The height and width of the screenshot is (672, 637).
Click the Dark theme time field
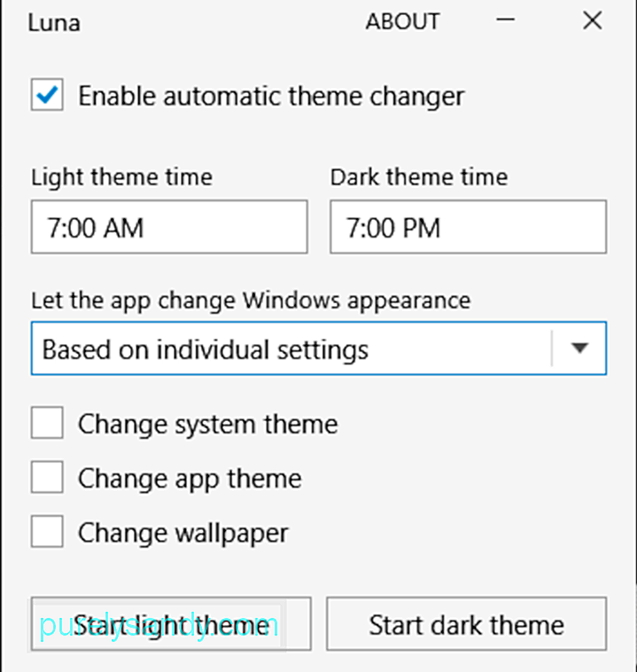click(468, 227)
